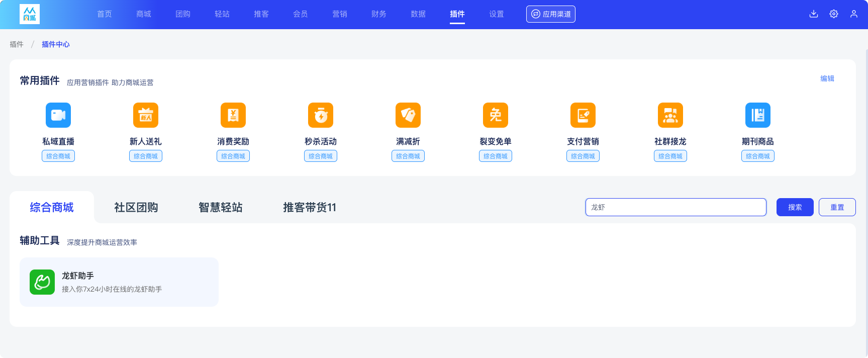Click the 插件中心 breadcrumb
This screenshot has height=358, width=868.
click(x=56, y=44)
